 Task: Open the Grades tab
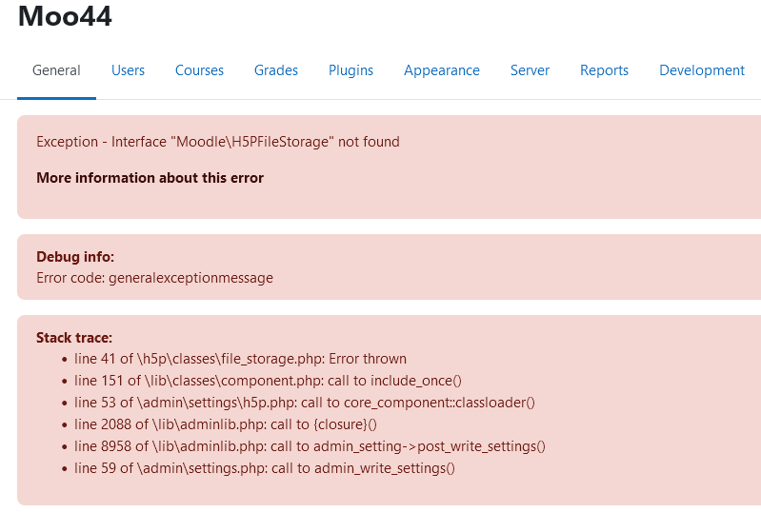[x=275, y=70]
